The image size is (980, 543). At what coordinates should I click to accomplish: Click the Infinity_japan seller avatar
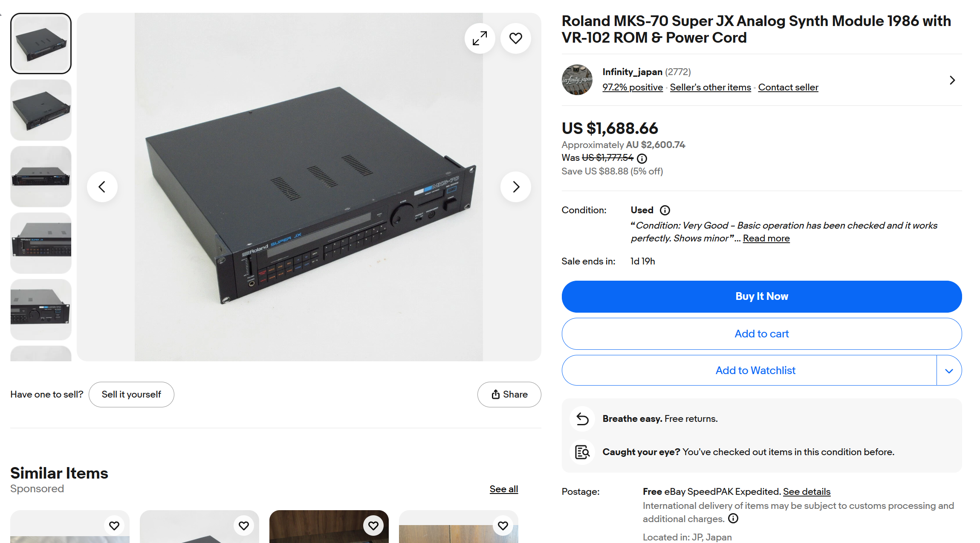pos(577,80)
